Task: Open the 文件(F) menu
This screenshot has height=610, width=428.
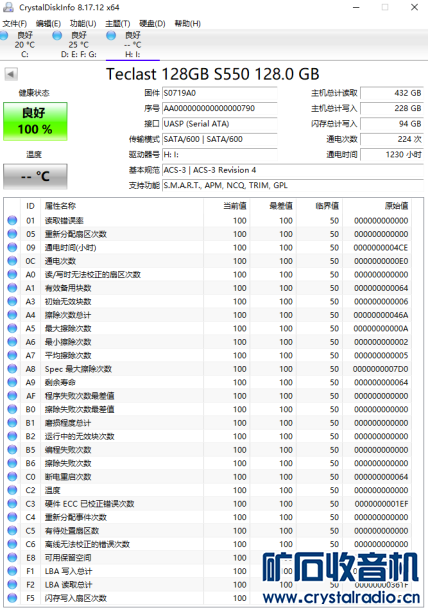Action: pos(15,24)
